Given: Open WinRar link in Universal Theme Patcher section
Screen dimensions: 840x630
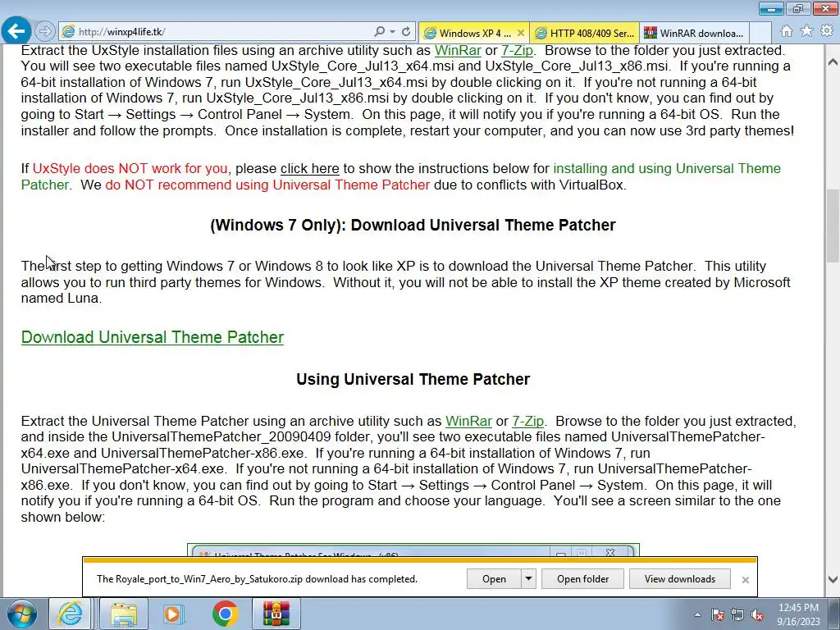Looking at the screenshot, I should coord(468,421).
